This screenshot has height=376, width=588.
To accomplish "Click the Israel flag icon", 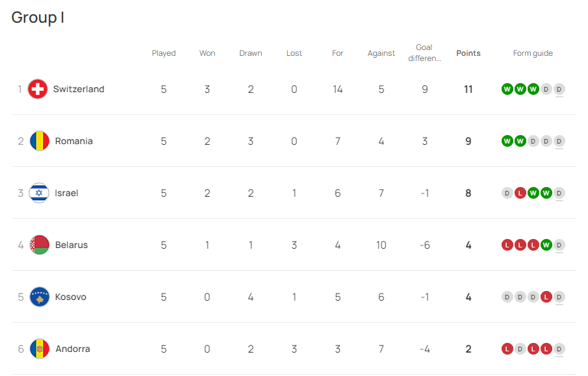I will tap(39, 193).
